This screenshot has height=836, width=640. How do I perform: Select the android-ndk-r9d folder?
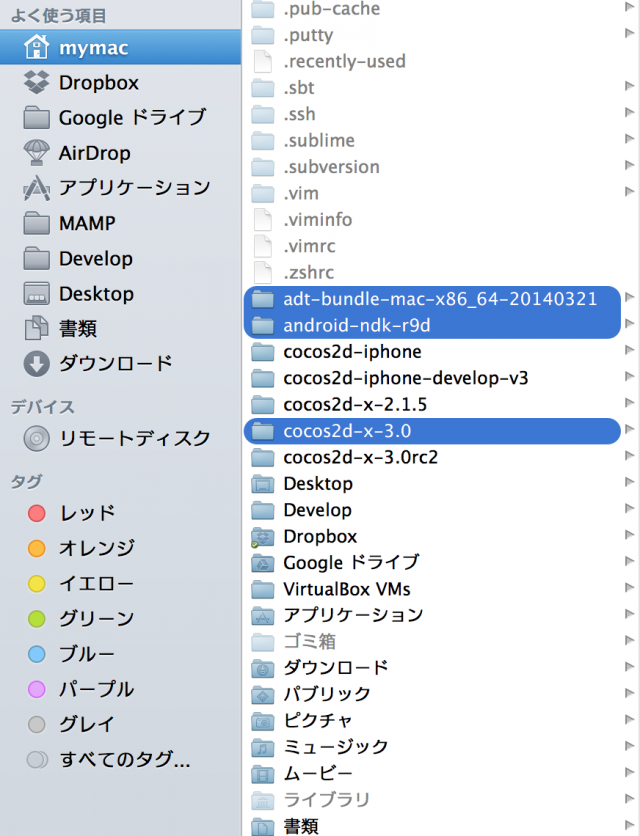[x=432, y=325]
